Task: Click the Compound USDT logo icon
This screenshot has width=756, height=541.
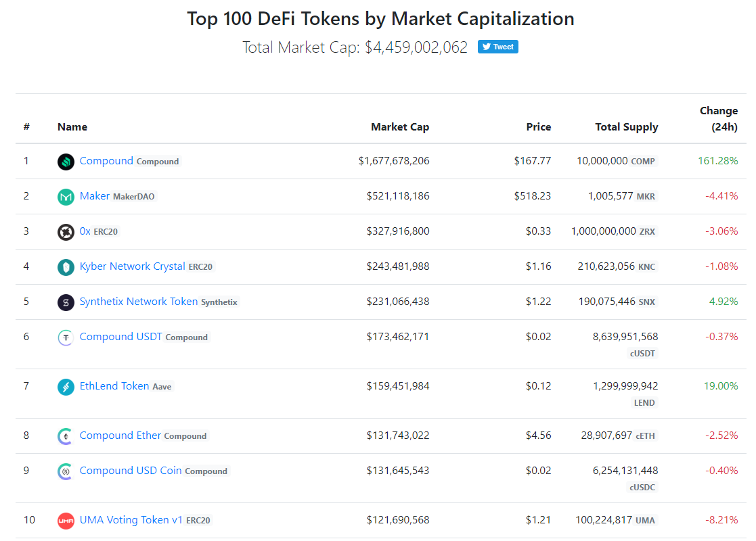Action: coord(66,337)
